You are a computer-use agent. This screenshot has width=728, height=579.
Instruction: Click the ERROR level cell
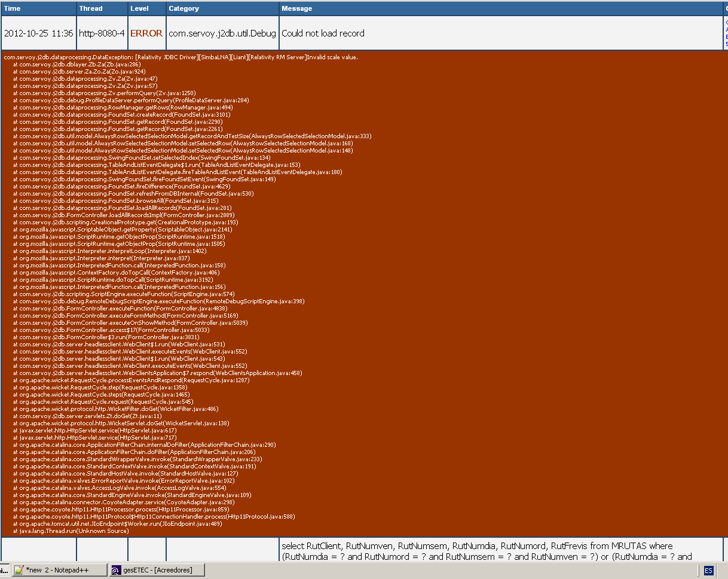[x=146, y=33]
